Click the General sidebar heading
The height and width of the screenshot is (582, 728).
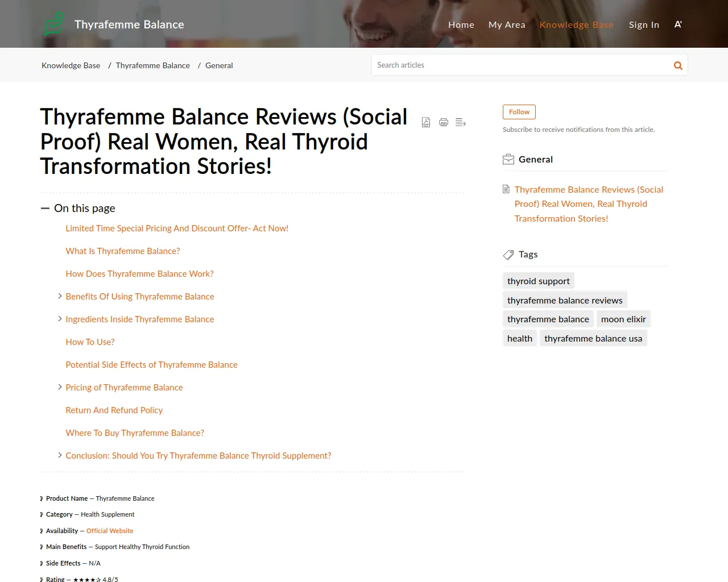click(x=536, y=159)
